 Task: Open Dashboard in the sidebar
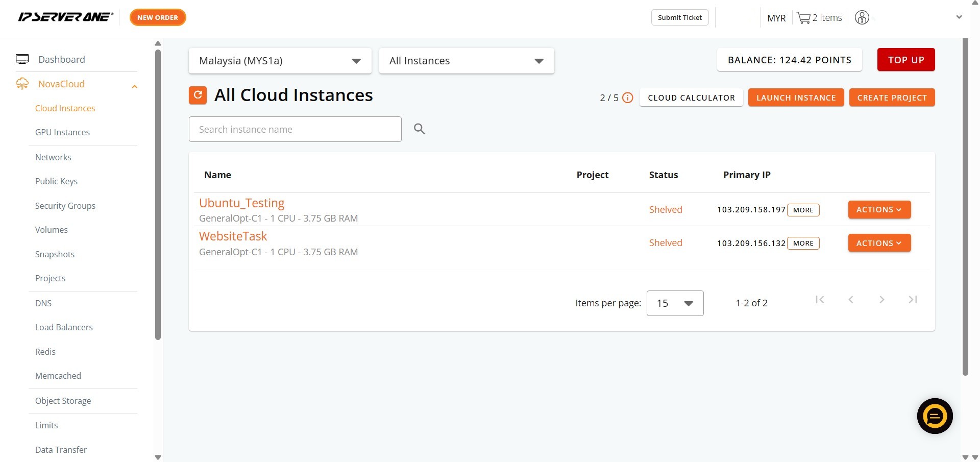click(x=62, y=59)
